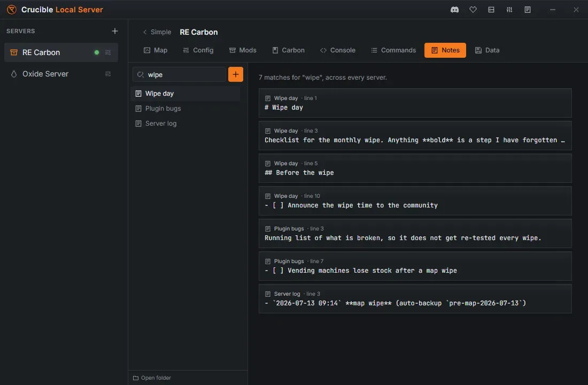
Task: Minimize the Crucible window
Action: coord(552,10)
